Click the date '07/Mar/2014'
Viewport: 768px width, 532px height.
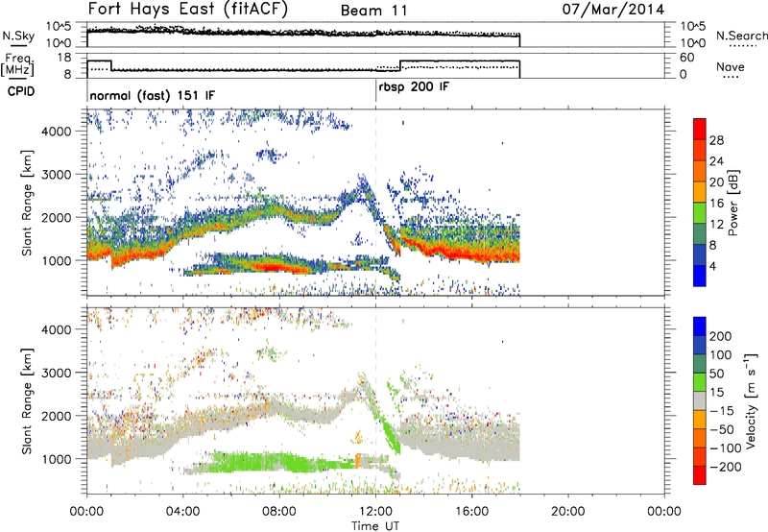(x=613, y=10)
